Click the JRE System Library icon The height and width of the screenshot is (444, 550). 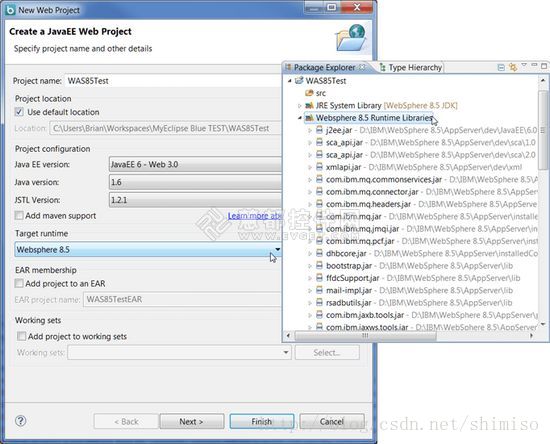pos(309,105)
